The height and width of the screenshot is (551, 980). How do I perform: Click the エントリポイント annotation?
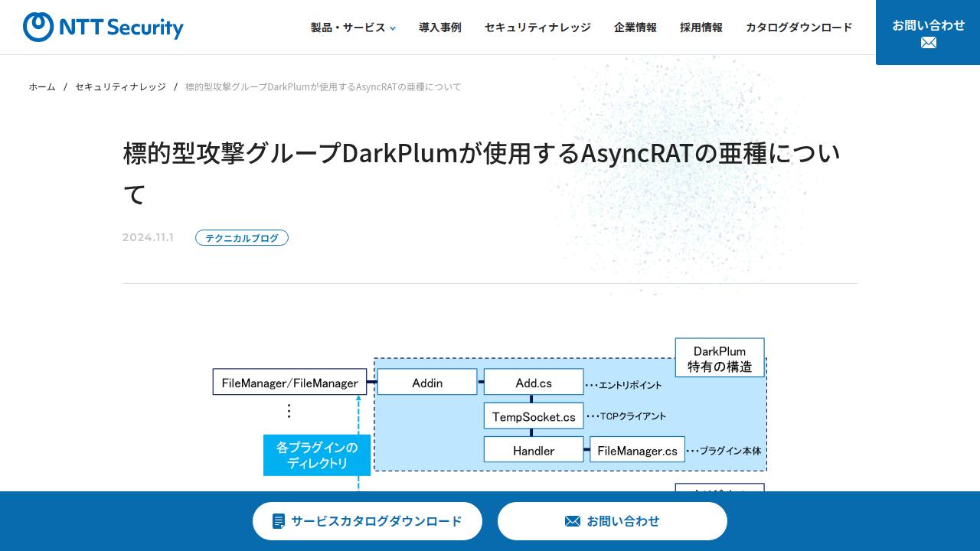(x=624, y=386)
